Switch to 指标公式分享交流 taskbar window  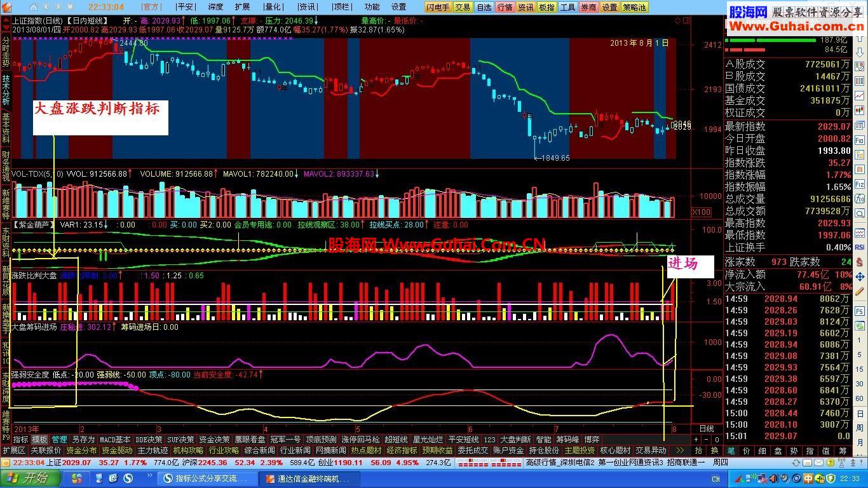pos(207,478)
